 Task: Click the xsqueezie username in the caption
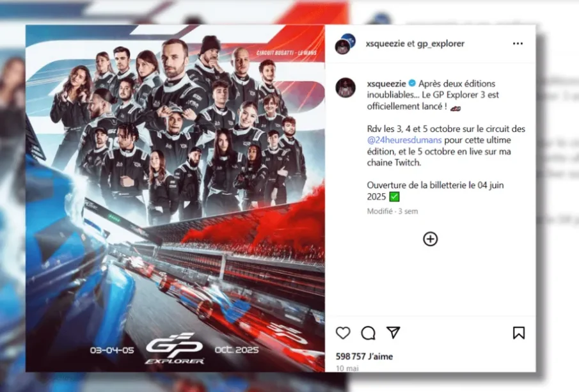tap(386, 83)
